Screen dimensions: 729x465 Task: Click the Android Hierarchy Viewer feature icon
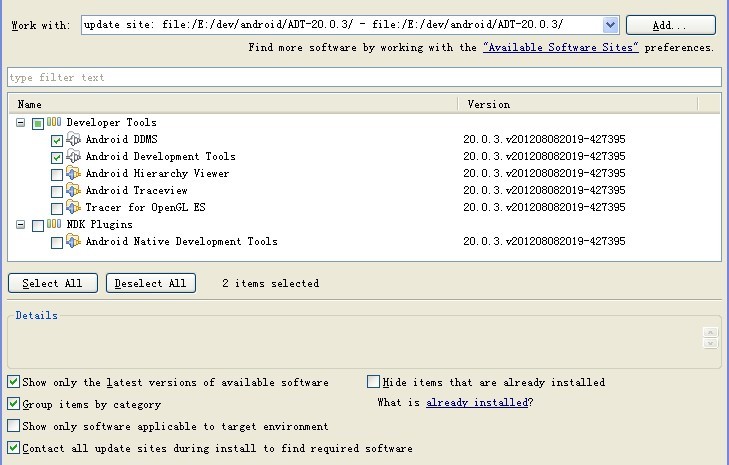tap(73, 173)
